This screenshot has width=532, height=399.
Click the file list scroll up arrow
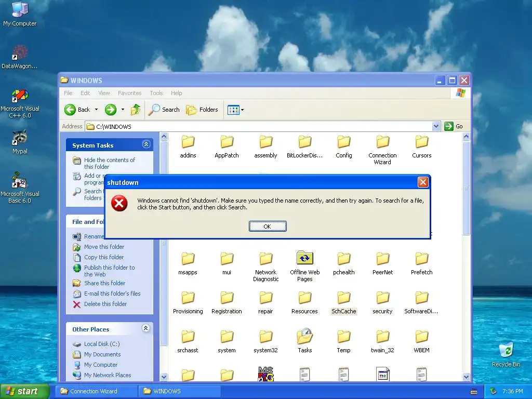pyautogui.click(x=466, y=137)
